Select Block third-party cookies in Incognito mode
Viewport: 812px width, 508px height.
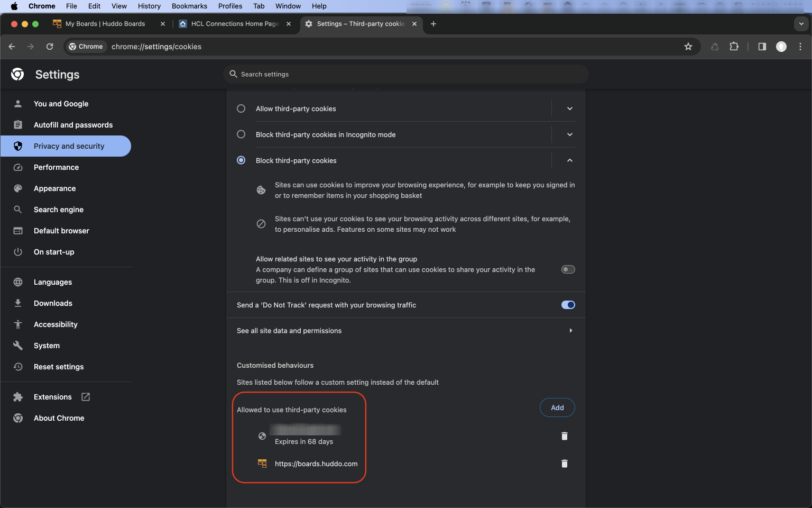pyautogui.click(x=241, y=134)
